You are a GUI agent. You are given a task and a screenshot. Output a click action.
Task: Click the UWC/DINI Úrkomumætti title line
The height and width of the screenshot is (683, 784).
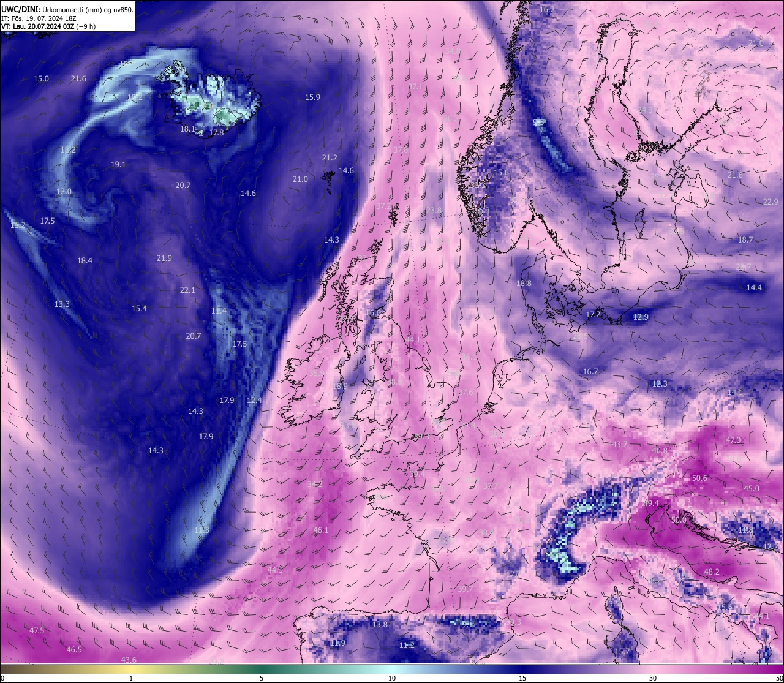[67, 10]
